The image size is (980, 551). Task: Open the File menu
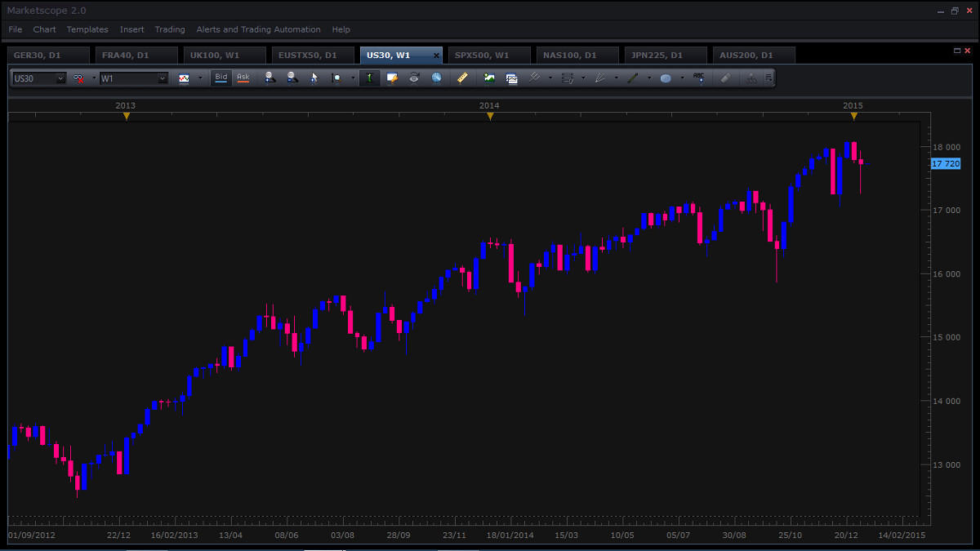(x=16, y=29)
